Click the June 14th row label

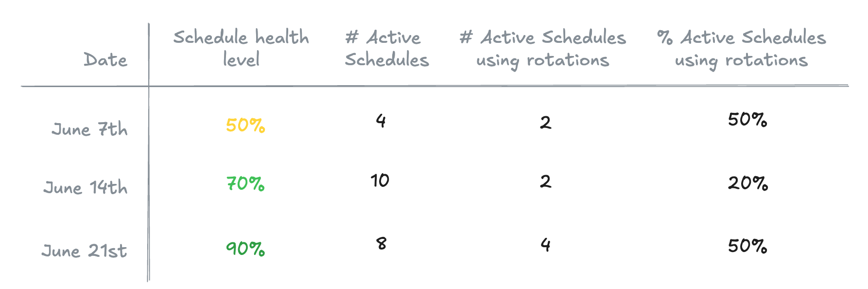tap(86, 188)
